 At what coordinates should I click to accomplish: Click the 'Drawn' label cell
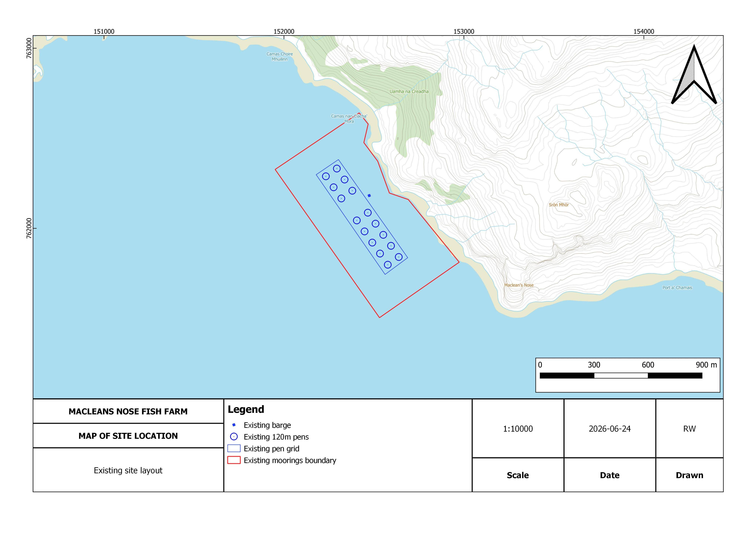click(690, 475)
